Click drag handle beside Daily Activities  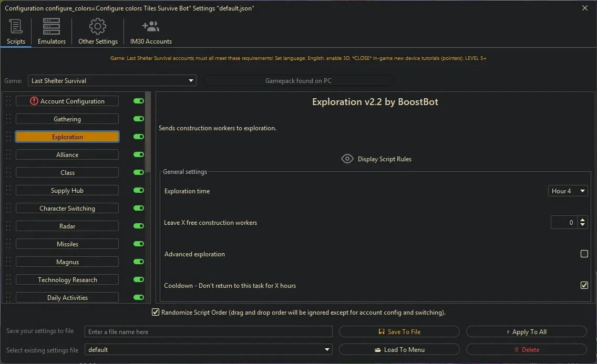(8, 297)
